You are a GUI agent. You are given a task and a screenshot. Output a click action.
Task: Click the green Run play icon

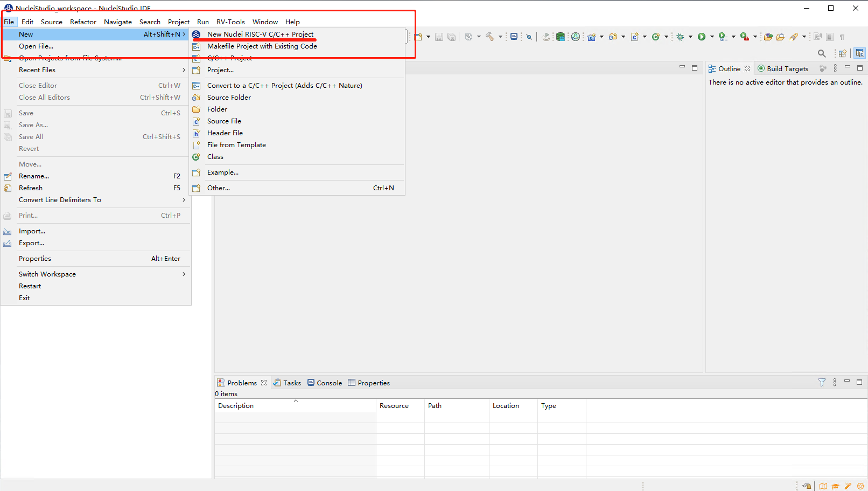pyautogui.click(x=702, y=37)
